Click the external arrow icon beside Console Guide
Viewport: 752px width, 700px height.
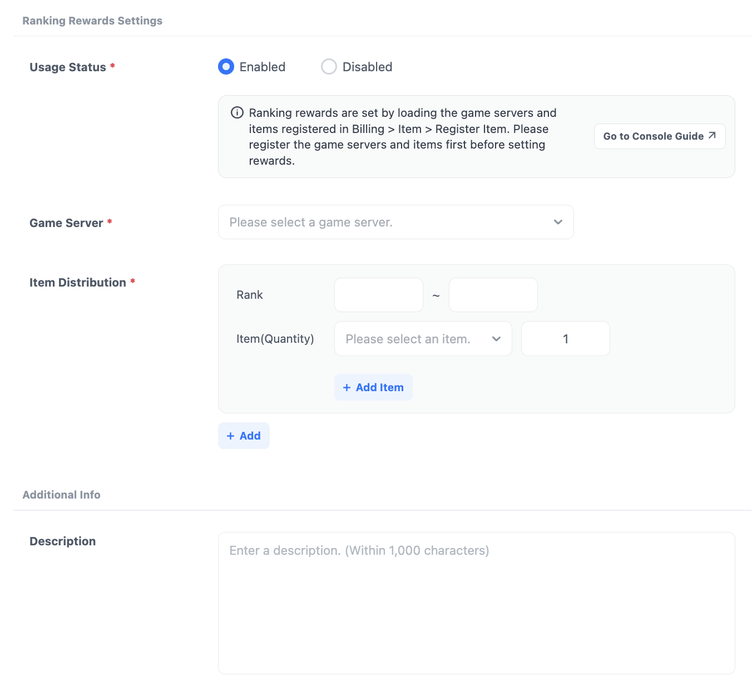712,136
